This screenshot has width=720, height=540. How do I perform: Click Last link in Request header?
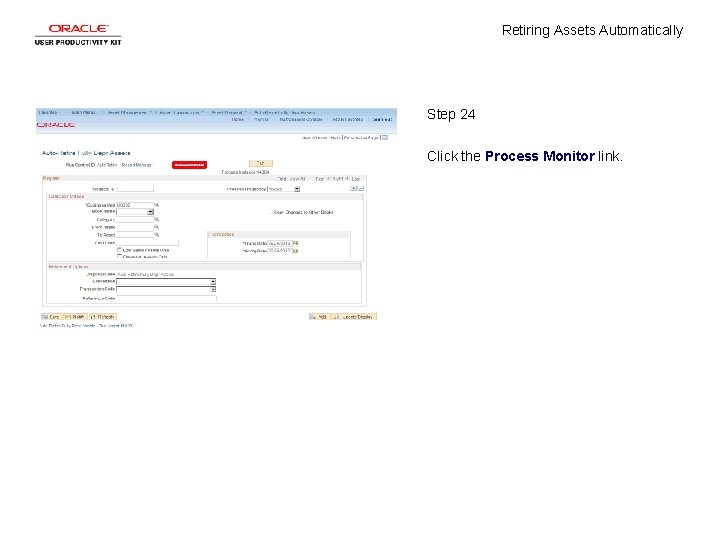[355, 179]
